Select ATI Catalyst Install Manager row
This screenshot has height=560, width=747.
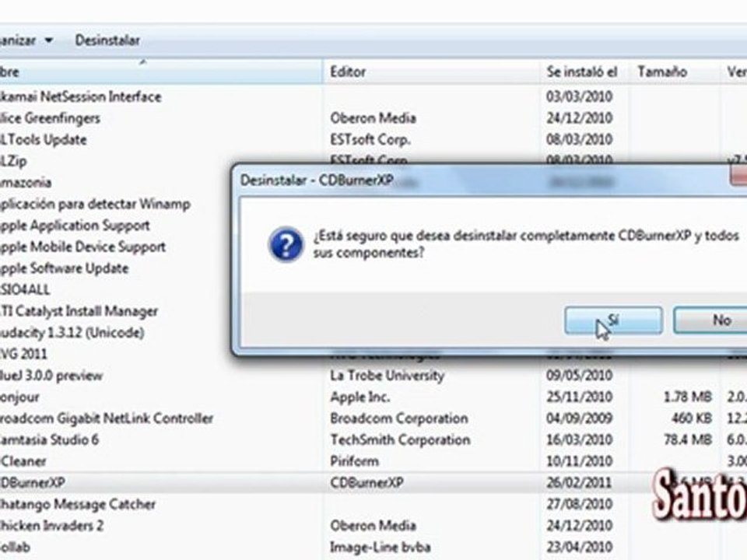click(79, 311)
